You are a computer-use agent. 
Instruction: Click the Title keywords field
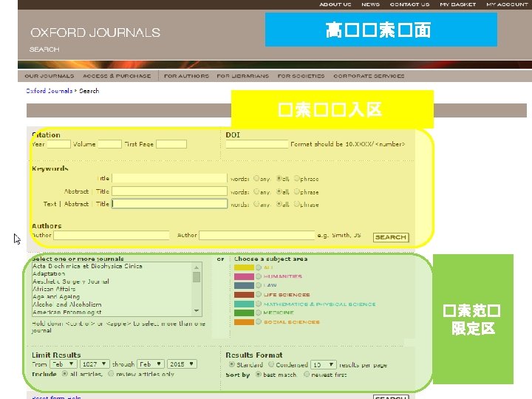169,178
